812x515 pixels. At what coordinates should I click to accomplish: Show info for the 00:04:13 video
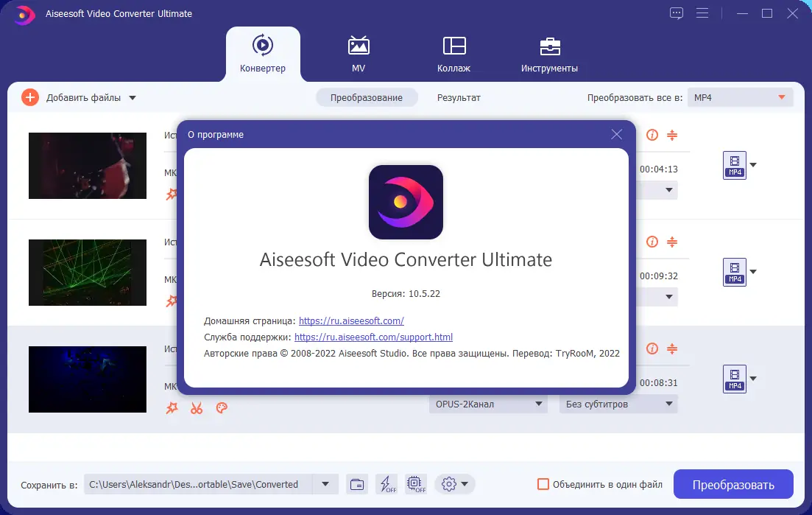tap(652, 135)
